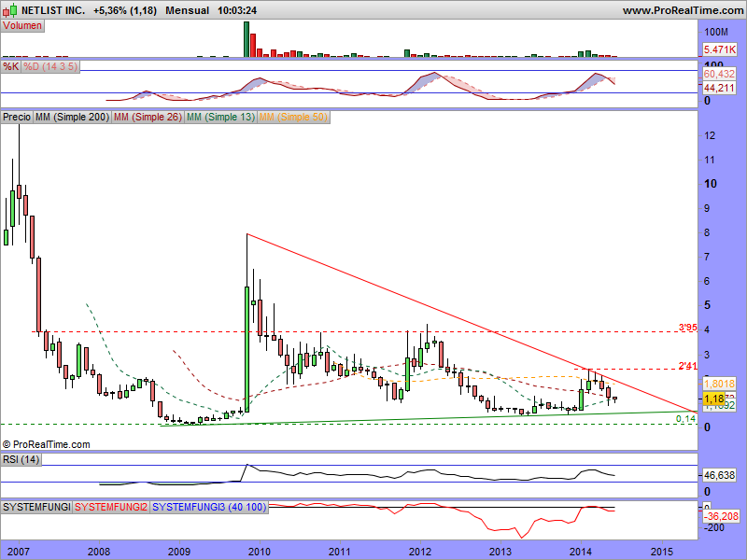Click the NETLIST INC. ticker name
The height and width of the screenshot is (560, 747).
point(53,10)
